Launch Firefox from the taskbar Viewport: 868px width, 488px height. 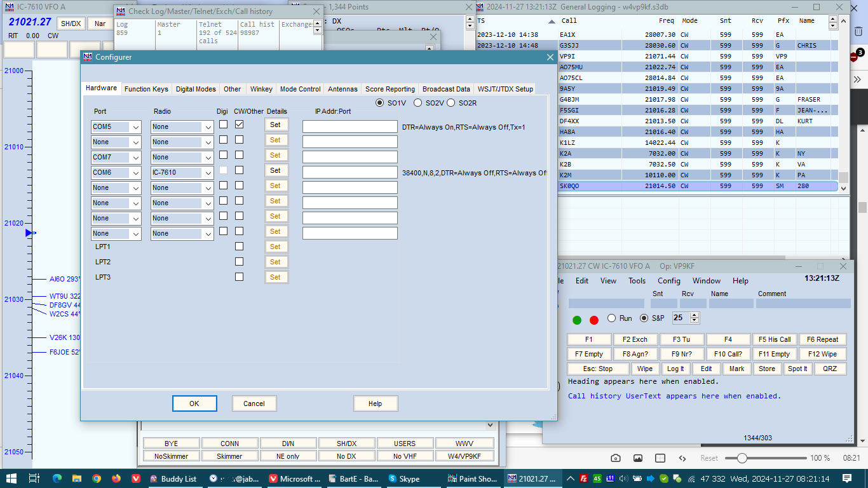(116, 478)
